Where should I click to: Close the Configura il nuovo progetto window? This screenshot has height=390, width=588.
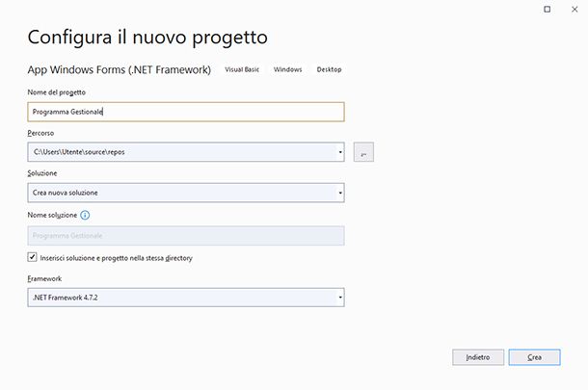point(574,9)
